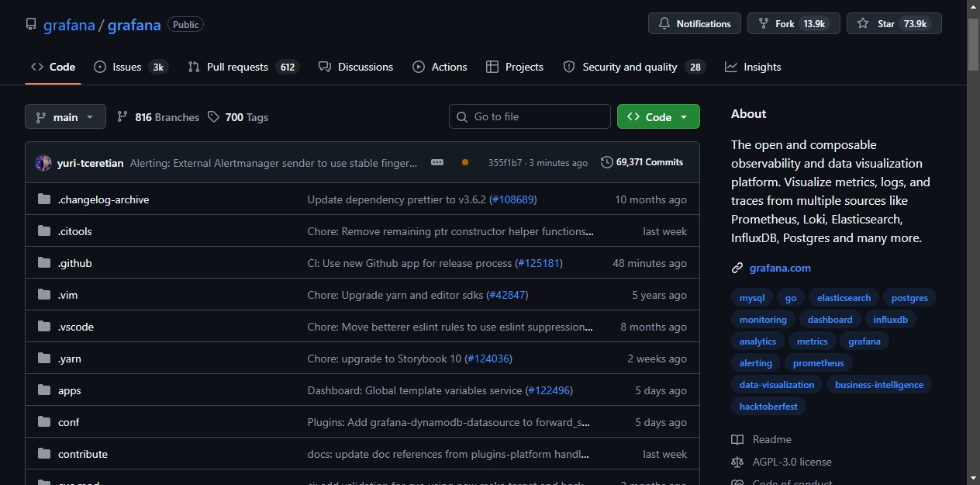
Task: Click the folder icon next to conf
Action: [x=44, y=422]
